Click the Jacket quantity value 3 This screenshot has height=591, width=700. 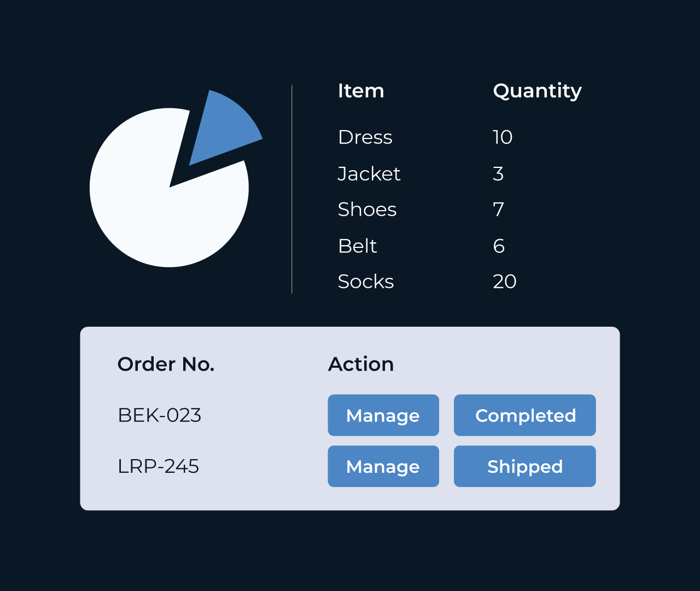click(x=498, y=173)
